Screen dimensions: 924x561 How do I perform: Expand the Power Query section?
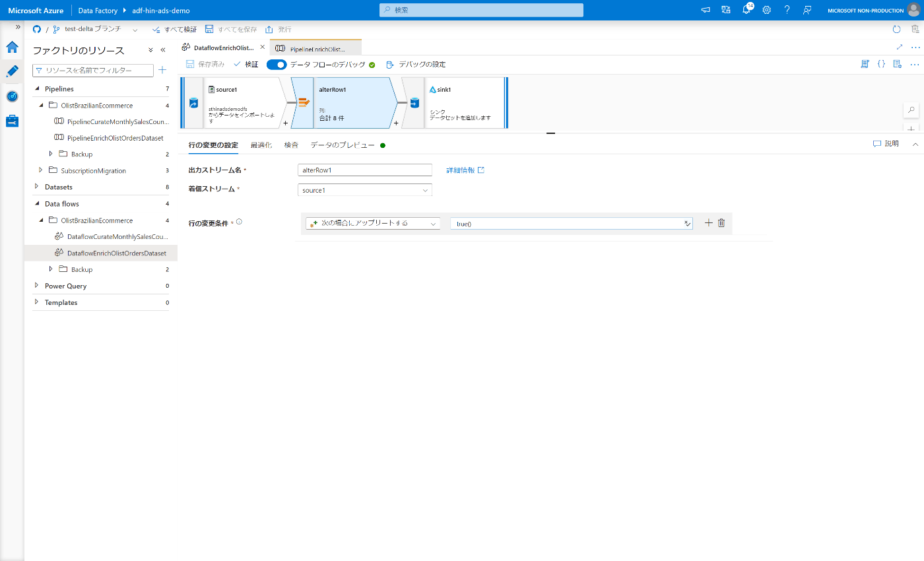click(x=37, y=286)
